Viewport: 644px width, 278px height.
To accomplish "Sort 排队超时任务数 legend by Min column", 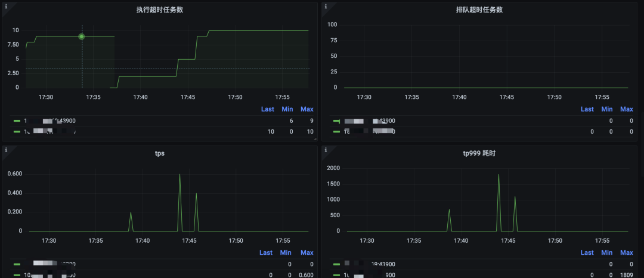I will pos(606,109).
